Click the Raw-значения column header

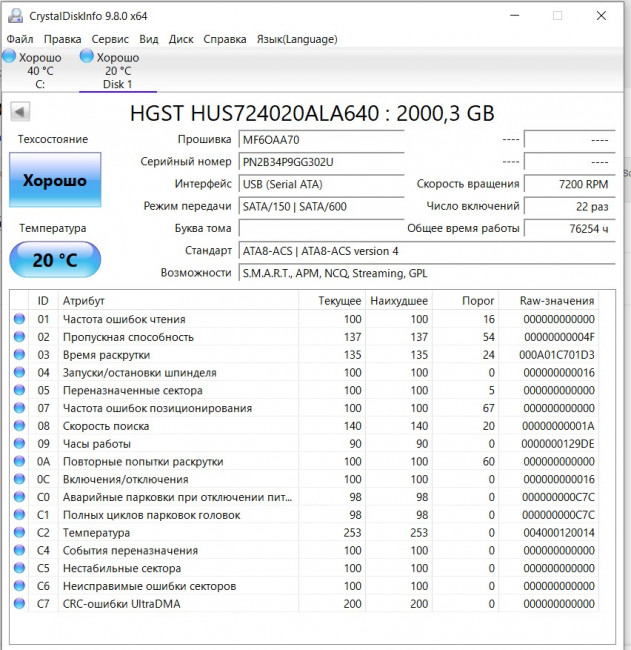pos(548,301)
